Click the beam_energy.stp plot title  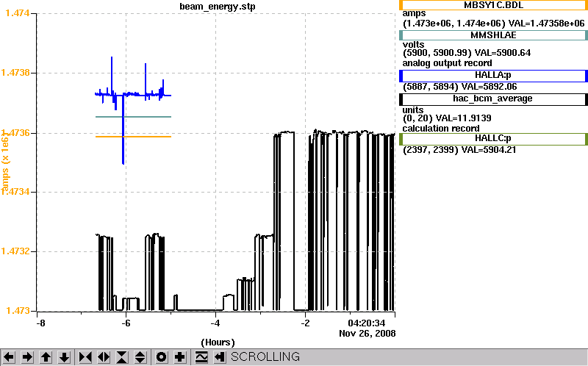point(218,7)
